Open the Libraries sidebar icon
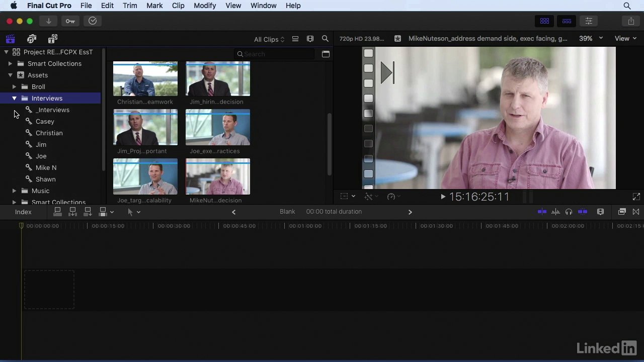This screenshot has width=644, height=362. 10,39
